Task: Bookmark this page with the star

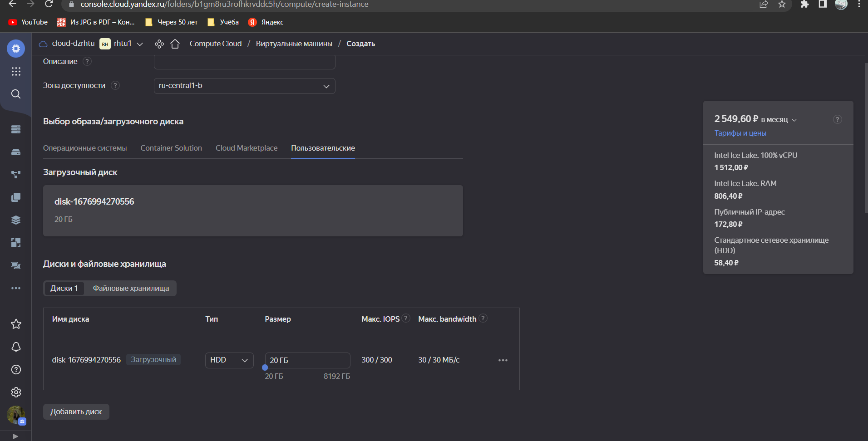Action: (x=782, y=4)
